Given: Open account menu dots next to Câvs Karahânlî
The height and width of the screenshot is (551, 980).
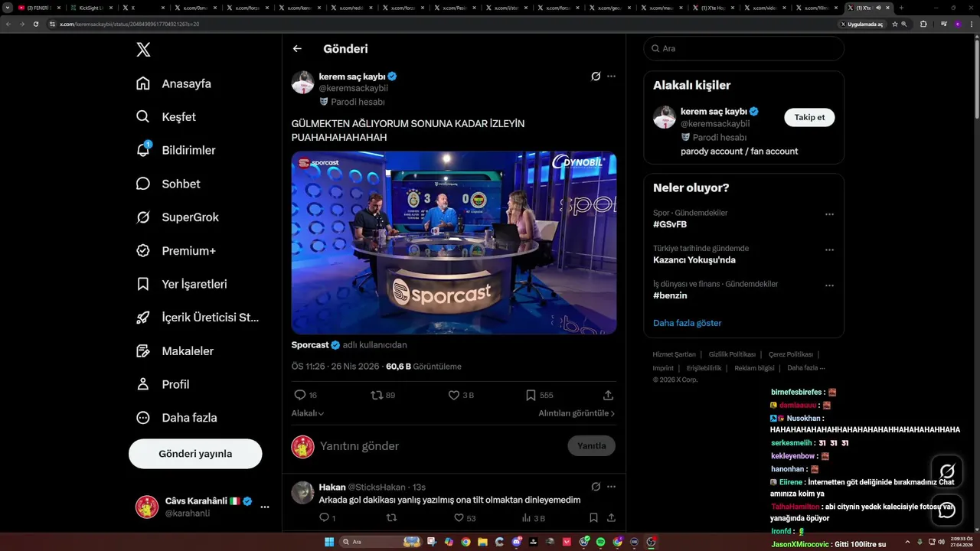Looking at the screenshot, I should click(x=265, y=507).
